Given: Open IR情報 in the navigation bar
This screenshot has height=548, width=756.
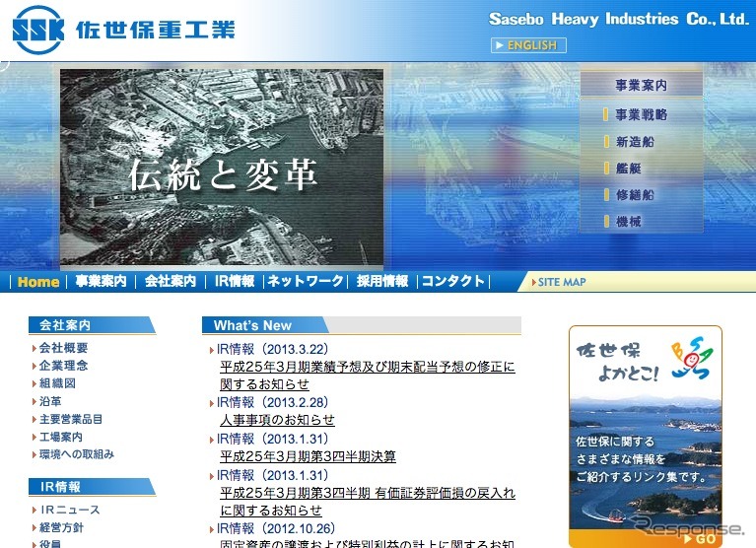Looking at the screenshot, I should tap(235, 281).
